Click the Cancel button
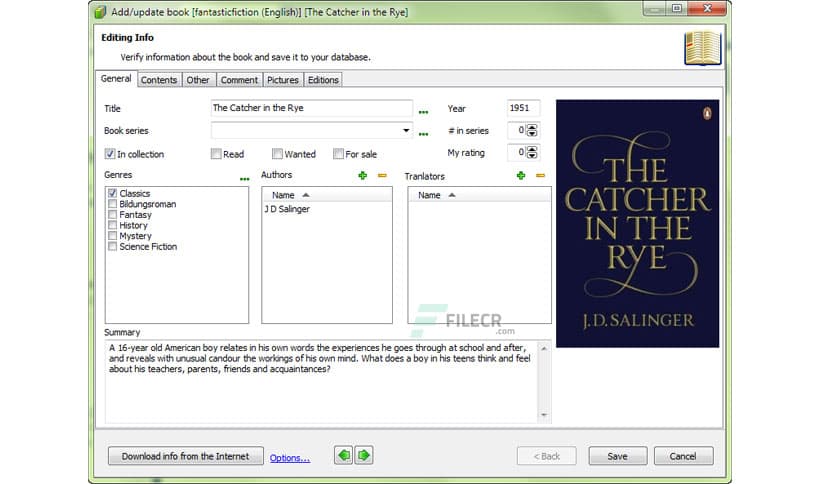 (683, 456)
